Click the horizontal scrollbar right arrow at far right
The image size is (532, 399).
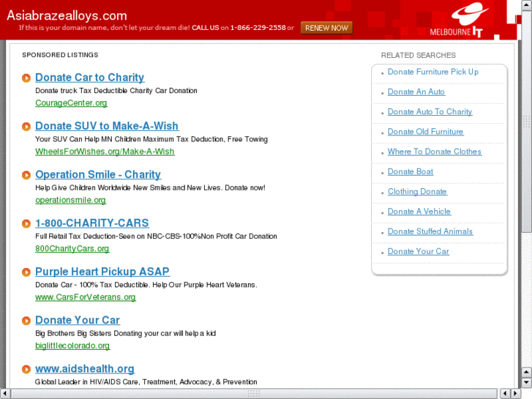point(516,394)
